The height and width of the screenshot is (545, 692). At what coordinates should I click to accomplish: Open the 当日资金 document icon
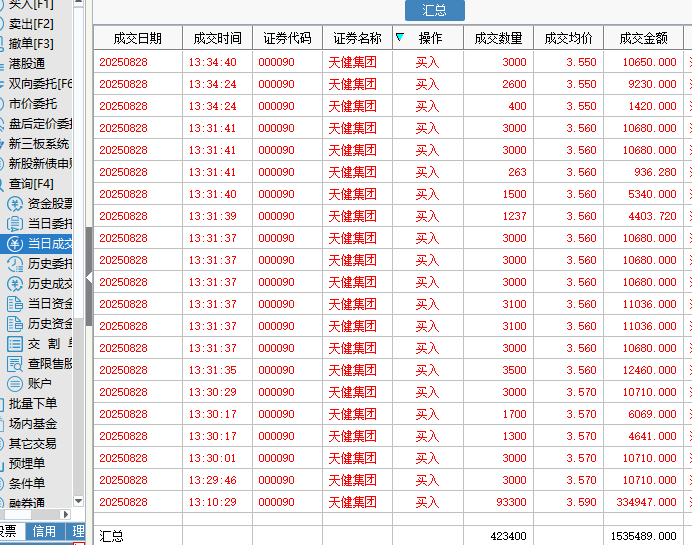click(15, 304)
